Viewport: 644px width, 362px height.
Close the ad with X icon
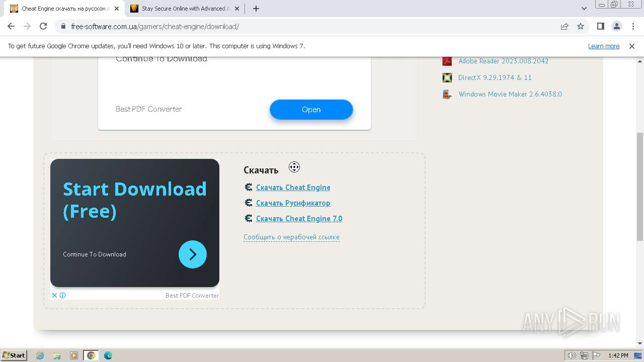pyautogui.click(x=54, y=295)
